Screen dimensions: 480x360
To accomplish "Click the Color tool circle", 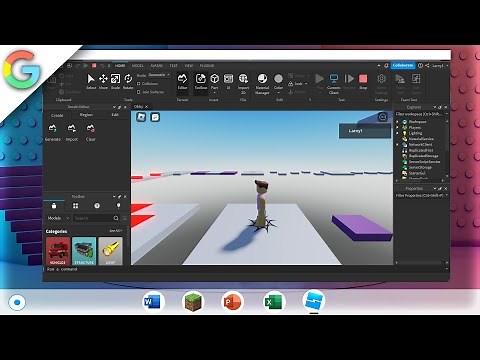I will pyautogui.click(x=278, y=79).
